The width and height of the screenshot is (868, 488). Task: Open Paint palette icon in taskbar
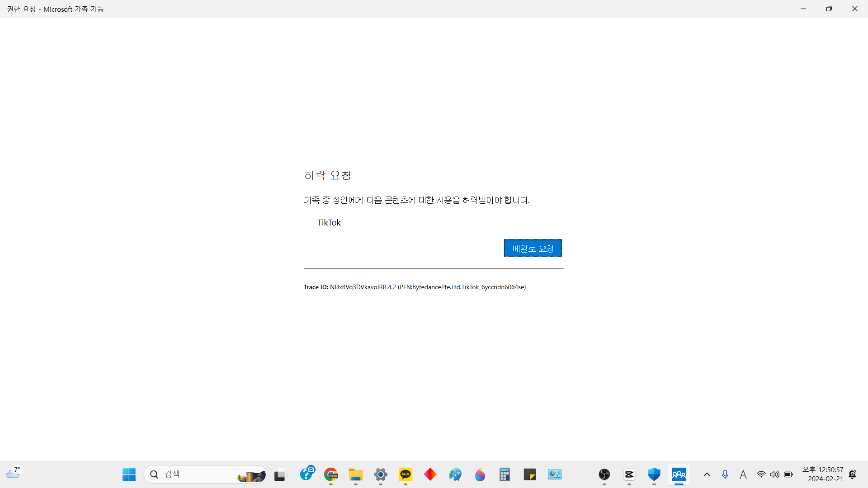coord(455,474)
